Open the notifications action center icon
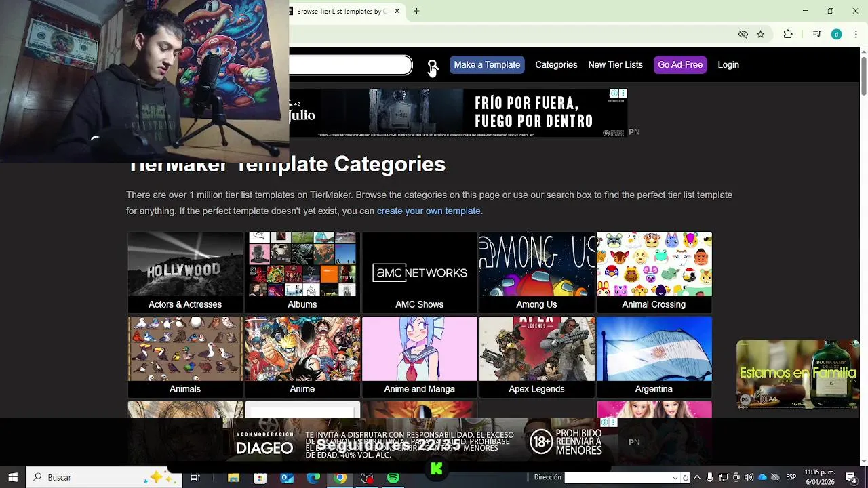The width and height of the screenshot is (868, 488). pyautogui.click(x=852, y=478)
